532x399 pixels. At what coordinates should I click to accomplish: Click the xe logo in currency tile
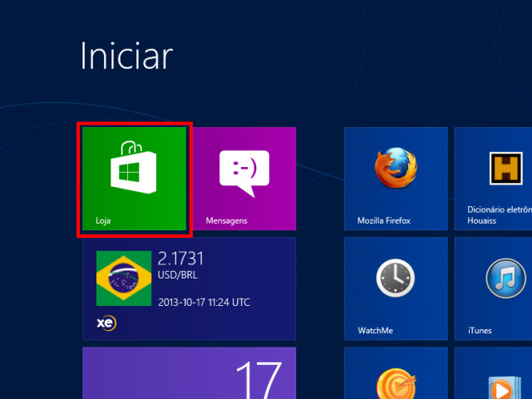(106, 323)
